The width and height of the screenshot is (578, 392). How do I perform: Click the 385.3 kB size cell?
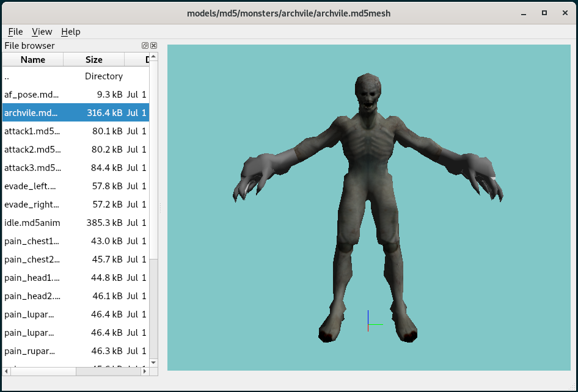pos(104,223)
